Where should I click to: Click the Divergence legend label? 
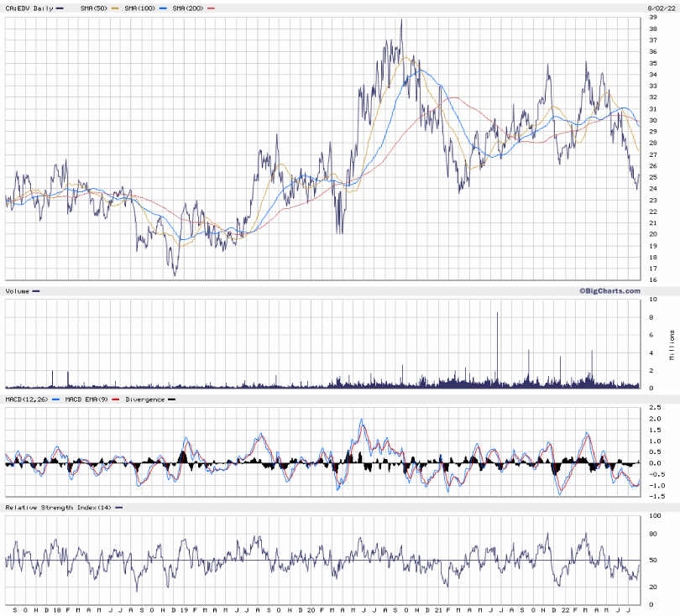(x=144, y=399)
